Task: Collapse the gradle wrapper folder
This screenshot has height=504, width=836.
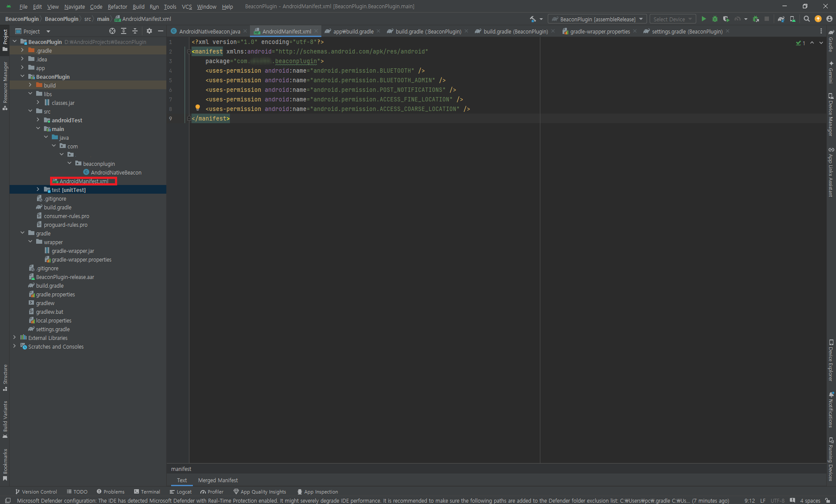Action: [x=30, y=242]
